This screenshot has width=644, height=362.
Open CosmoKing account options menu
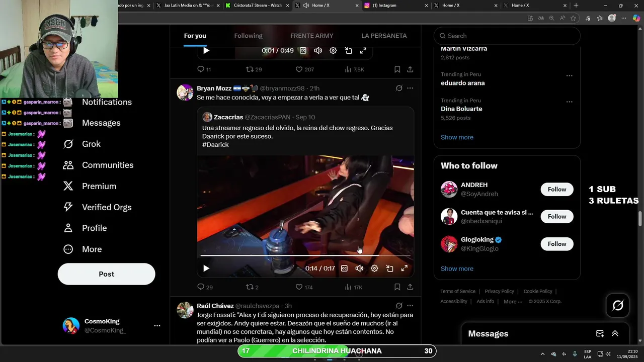pos(157,326)
